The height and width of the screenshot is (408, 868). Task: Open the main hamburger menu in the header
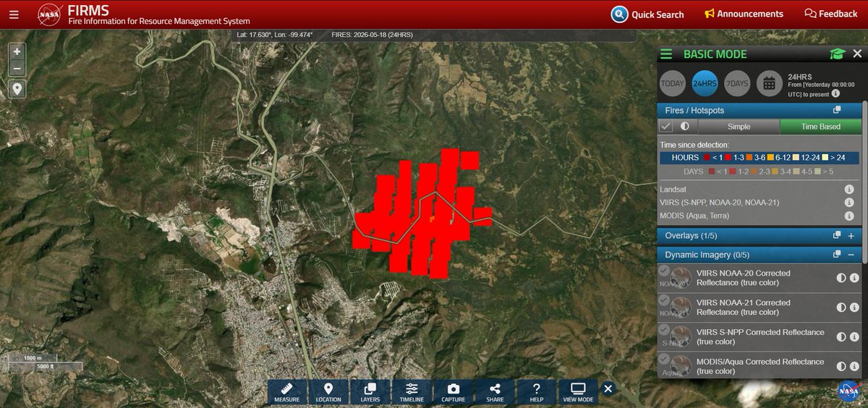[x=14, y=14]
